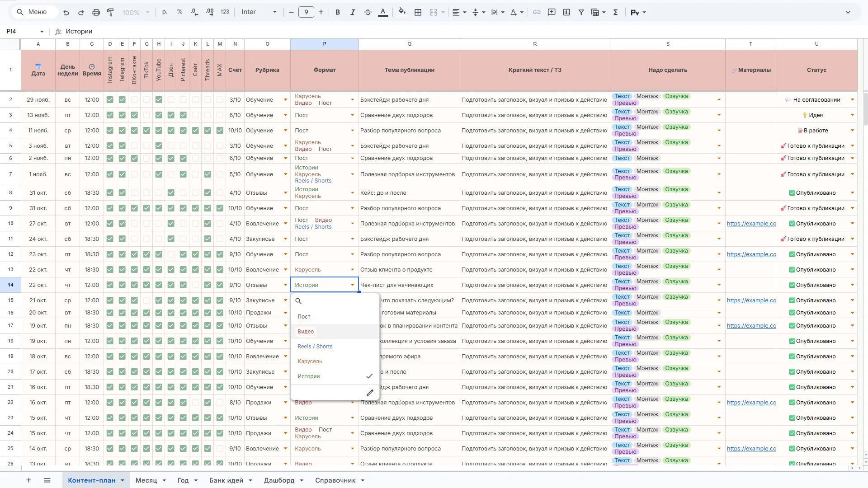The image size is (868, 488).
Task: Uncheck Instagram checkbox for 13 нояб. row
Action: click(x=110, y=115)
